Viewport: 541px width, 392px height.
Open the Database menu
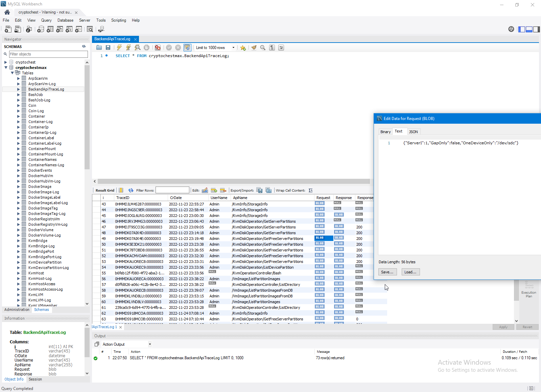coord(65,20)
